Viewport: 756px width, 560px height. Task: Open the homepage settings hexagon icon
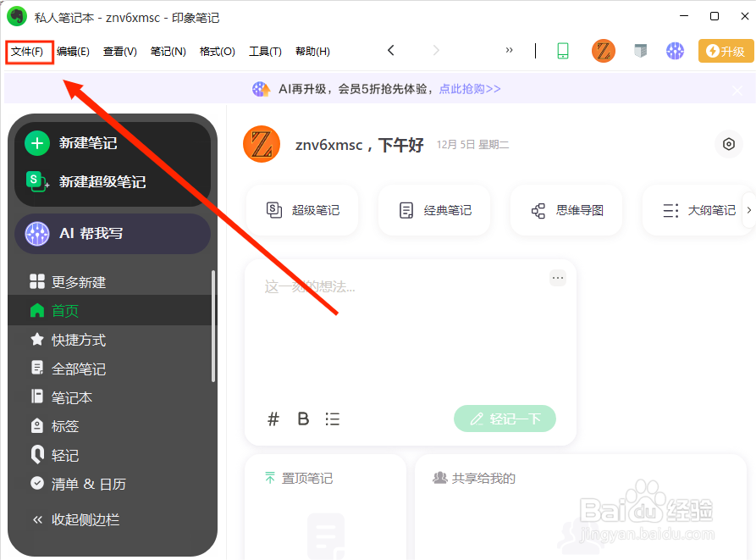729,144
